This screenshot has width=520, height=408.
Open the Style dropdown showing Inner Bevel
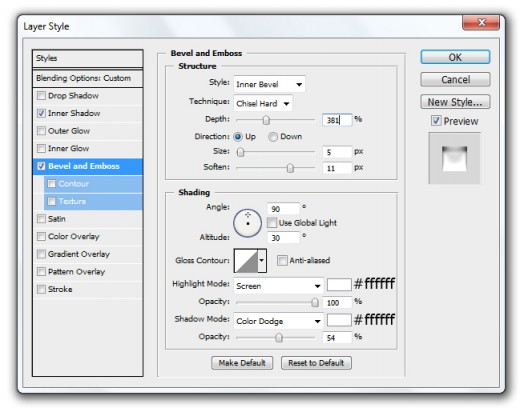(x=269, y=84)
